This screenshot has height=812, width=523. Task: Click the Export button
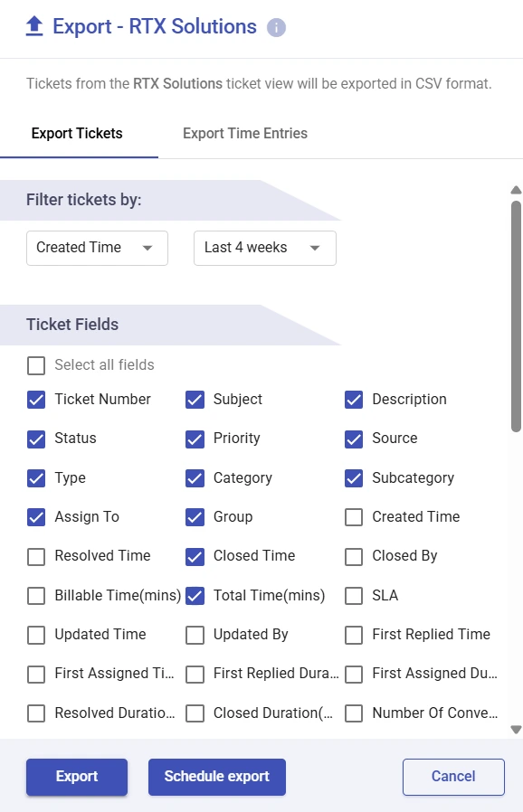tap(77, 777)
